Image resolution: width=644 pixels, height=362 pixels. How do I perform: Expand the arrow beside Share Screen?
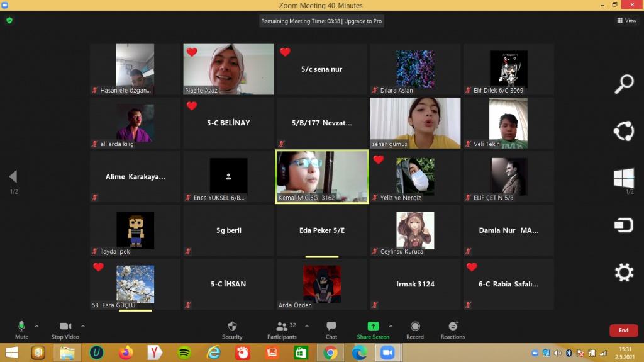pos(391,326)
